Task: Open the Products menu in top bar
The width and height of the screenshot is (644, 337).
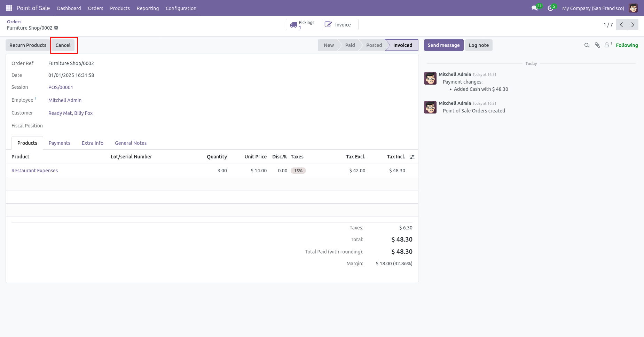Action: 120,8
